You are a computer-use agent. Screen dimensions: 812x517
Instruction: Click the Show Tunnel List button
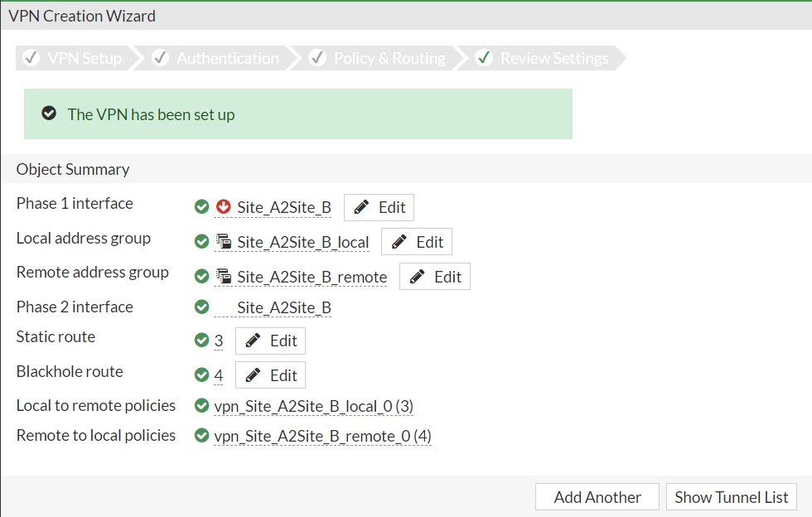pyautogui.click(x=731, y=497)
